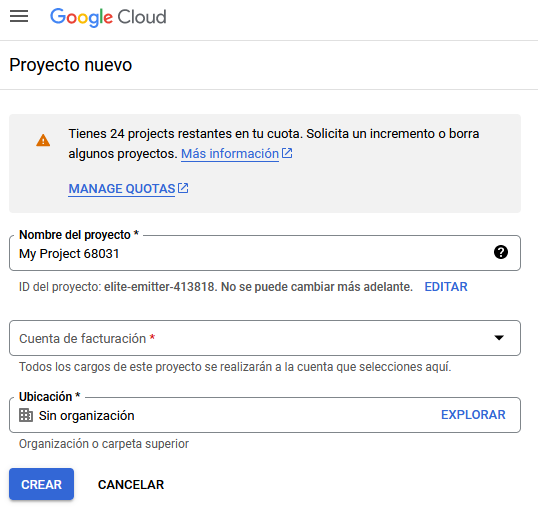Open the Más información link
Screen dimensions: 538x531
pos(230,154)
